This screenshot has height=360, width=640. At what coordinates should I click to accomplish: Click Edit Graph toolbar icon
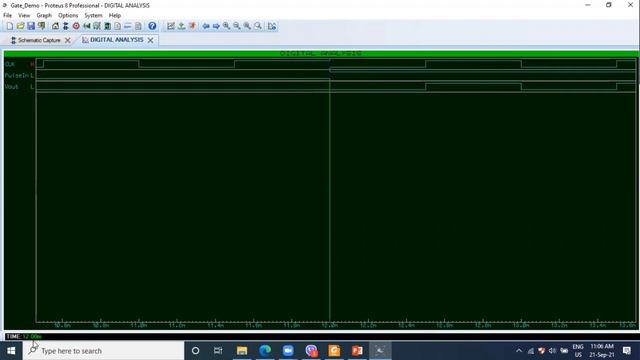click(171, 26)
